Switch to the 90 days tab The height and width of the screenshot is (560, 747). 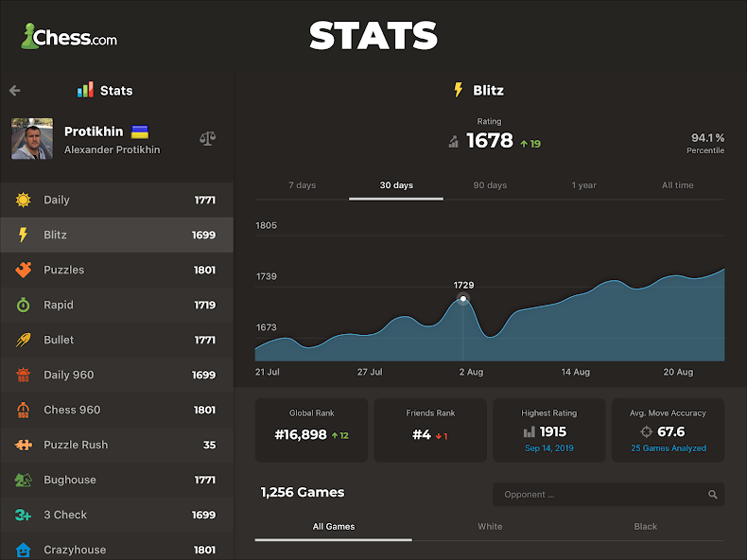[490, 185]
